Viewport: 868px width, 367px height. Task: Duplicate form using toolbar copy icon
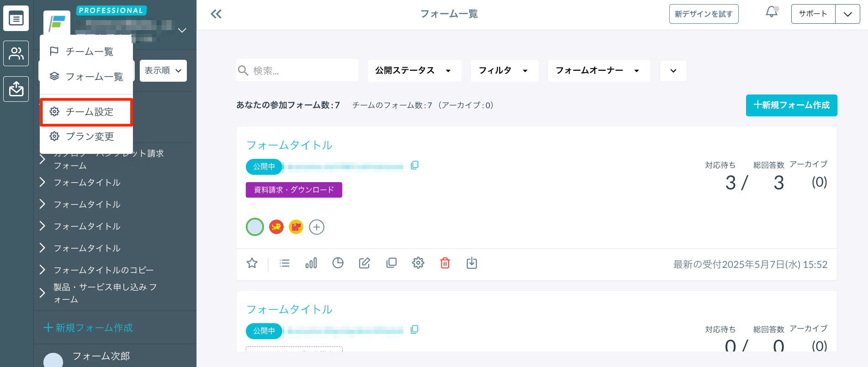click(391, 263)
